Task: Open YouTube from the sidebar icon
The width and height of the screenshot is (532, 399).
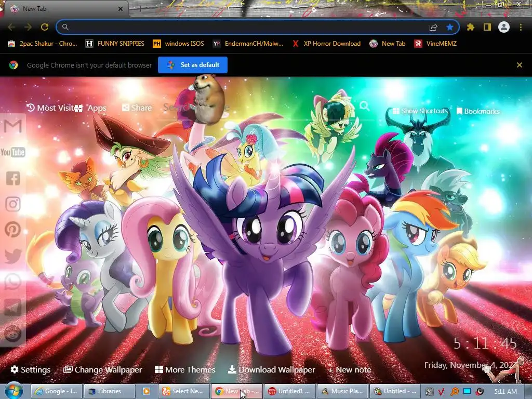Action: [13, 152]
